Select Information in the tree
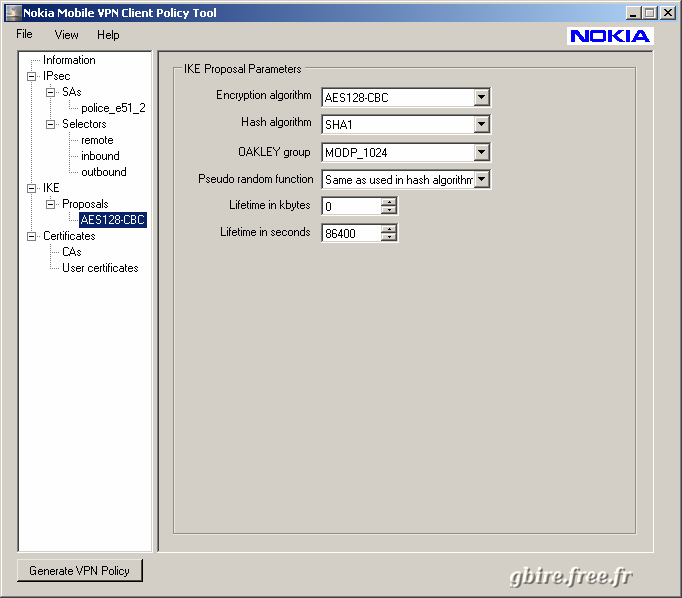The height and width of the screenshot is (598, 682). [x=69, y=60]
